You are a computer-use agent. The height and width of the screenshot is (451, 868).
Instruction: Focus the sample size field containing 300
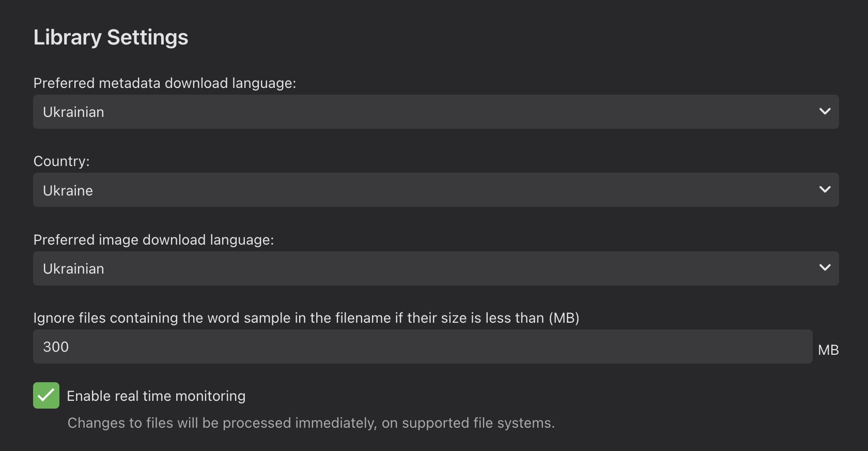[422, 347]
